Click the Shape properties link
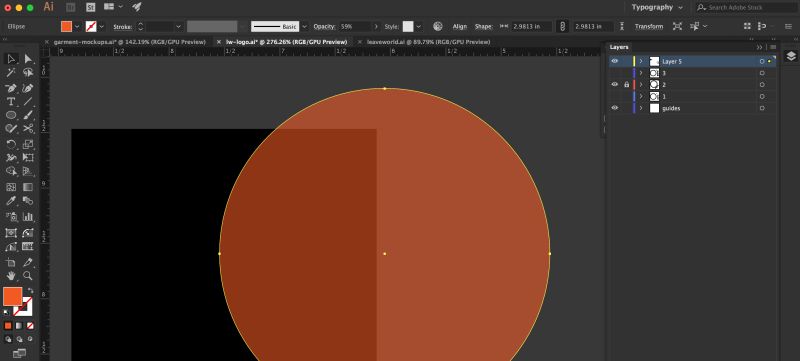 (484, 27)
